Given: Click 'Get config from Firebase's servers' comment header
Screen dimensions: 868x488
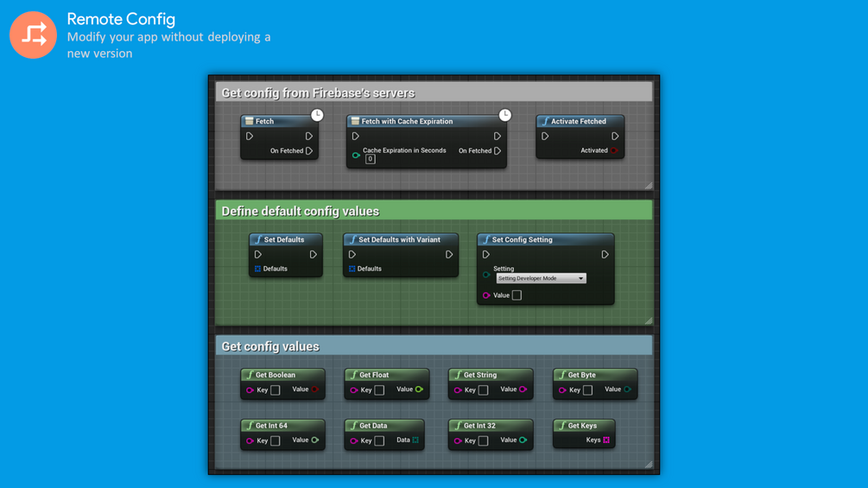Looking at the screenshot, I should [434, 92].
